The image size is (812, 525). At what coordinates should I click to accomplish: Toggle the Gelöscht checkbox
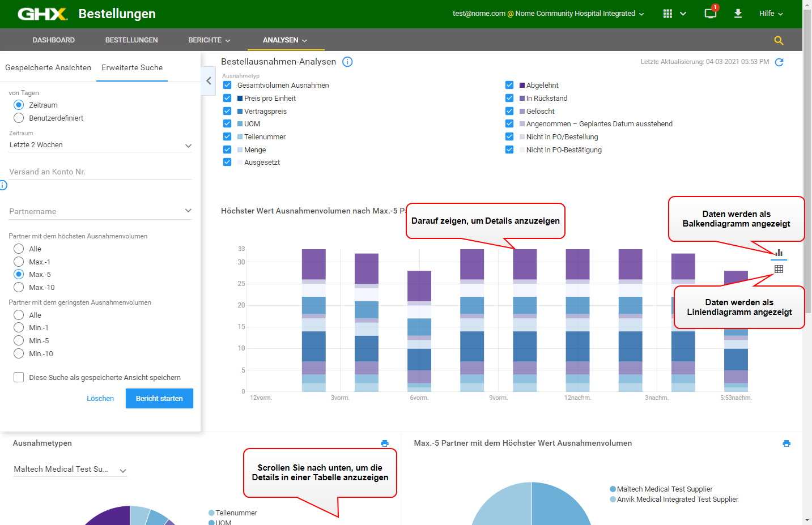tap(509, 111)
